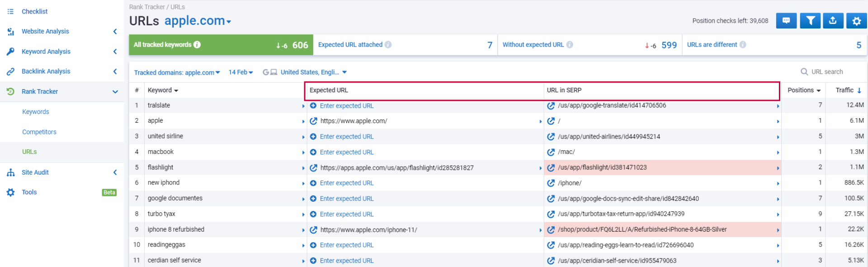The width and height of the screenshot is (868, 267).
Task: Click the magnifier icon in URL search
Action: 804,72
